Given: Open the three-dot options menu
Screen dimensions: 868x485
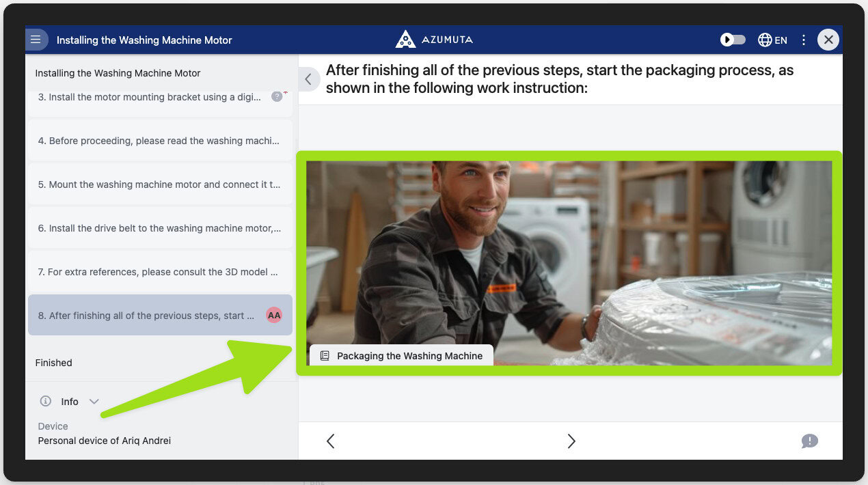Looking at the screenshot, I should pyautogui.click(x=803, y=40).
